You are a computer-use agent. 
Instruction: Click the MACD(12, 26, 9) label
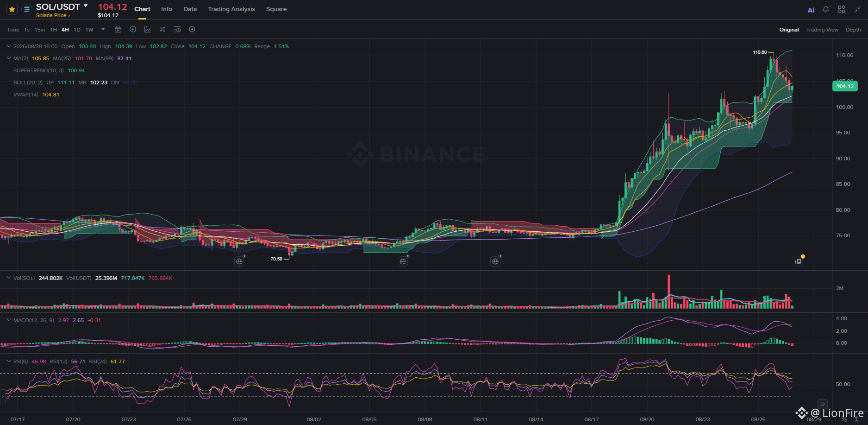34,320
